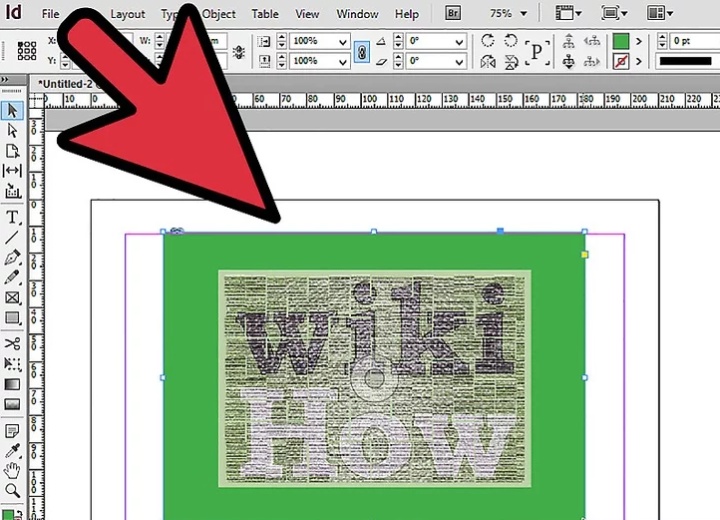Image resolution: width=720 pixels, height=520 pixels.
Task: Click toolbox fill swatch at bottom
Action: [7, 514]
